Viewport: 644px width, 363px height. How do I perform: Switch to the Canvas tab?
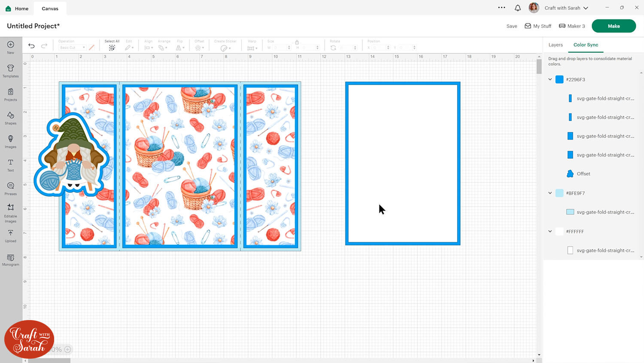(x=50, y=8)
